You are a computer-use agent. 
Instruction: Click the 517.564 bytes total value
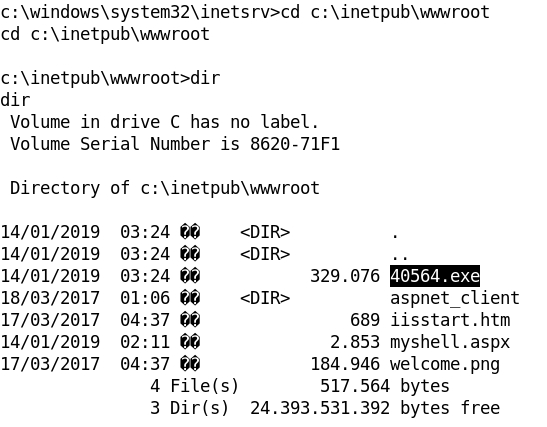pos(385,386)
